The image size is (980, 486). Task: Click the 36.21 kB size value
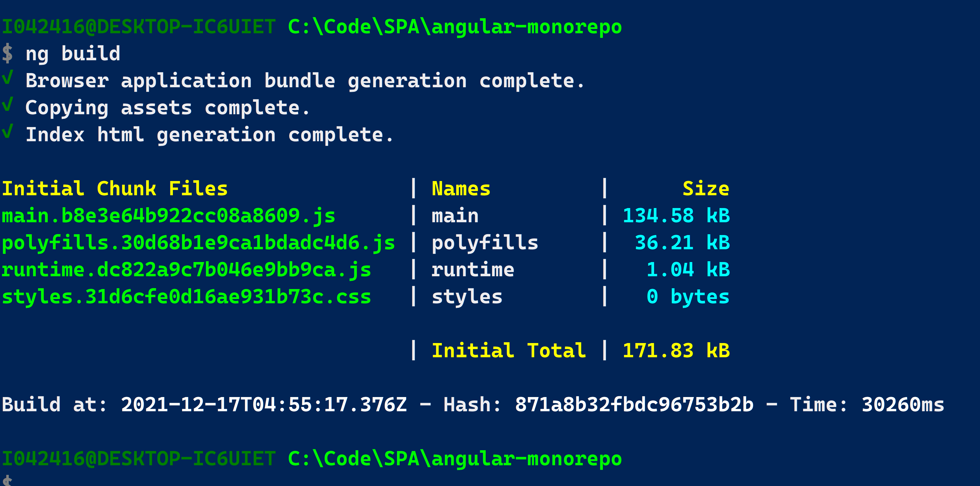point(682,243)
